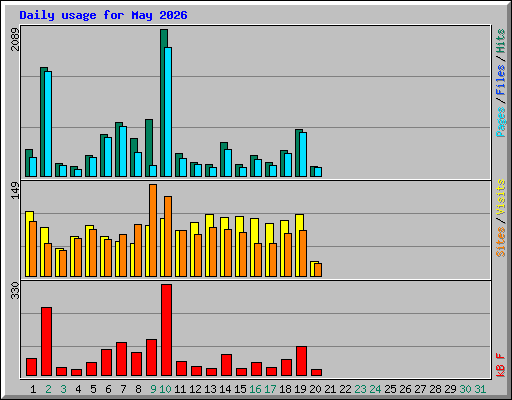Click the day 19 cyan hits bar
Viewport: 512px width, 400px height.
tap(303, 155)
